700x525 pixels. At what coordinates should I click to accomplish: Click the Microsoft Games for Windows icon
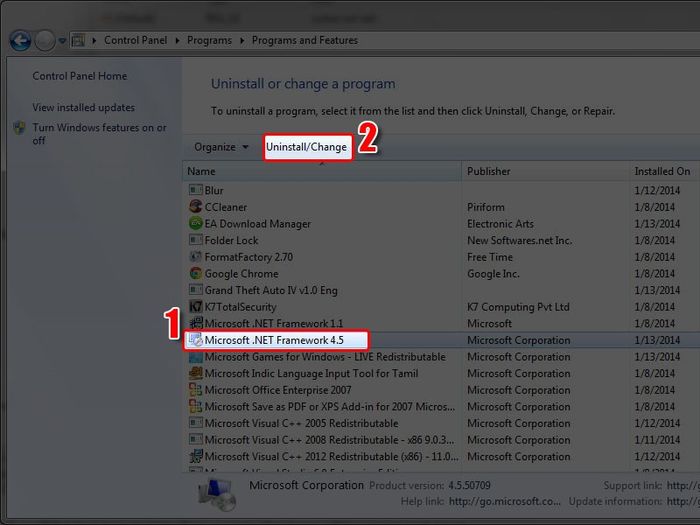pos(196,357)
